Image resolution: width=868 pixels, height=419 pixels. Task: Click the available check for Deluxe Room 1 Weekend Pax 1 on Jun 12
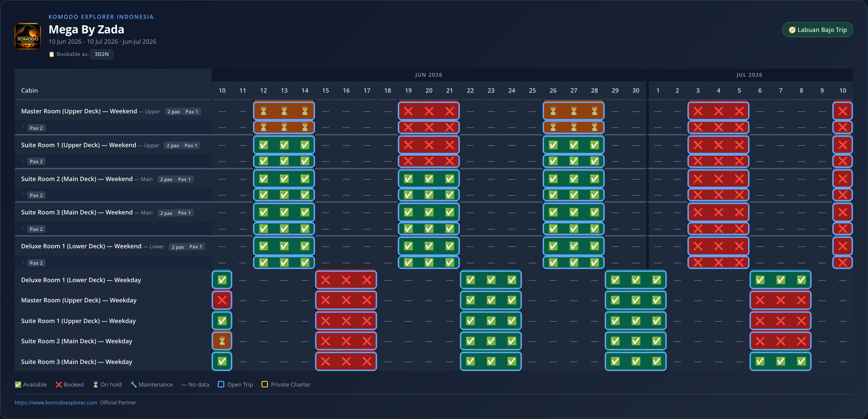pyautogui.click(x=264, y=246)
